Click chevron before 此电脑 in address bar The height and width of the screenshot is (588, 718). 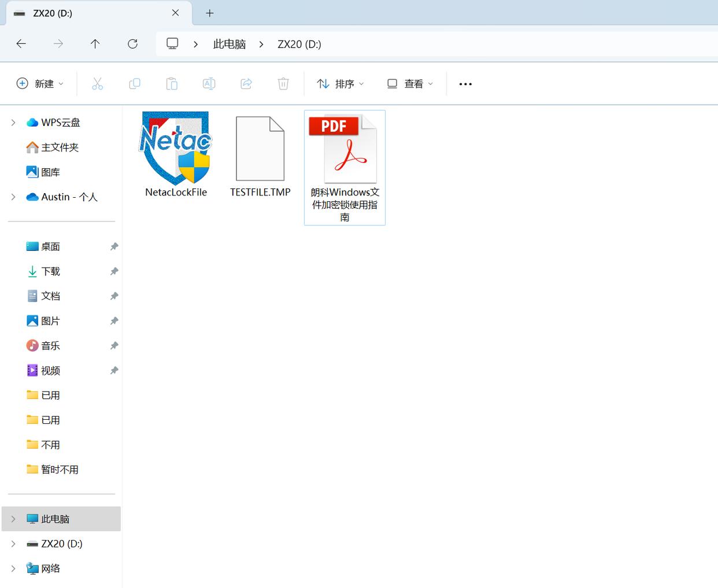coord(196,44)
